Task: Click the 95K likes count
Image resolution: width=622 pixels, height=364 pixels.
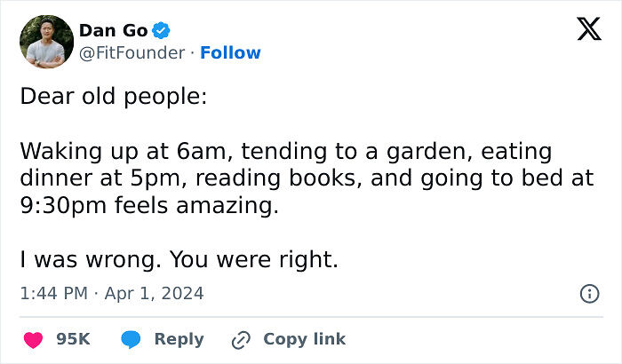Action: (73, 339)
